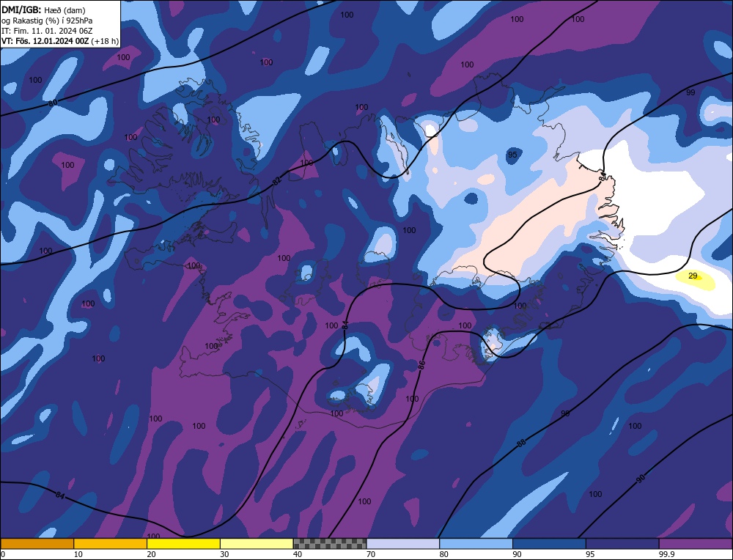Click the '40' legend tick label
The height and width of the screenshot is (560, 733).
click(298, 554)
